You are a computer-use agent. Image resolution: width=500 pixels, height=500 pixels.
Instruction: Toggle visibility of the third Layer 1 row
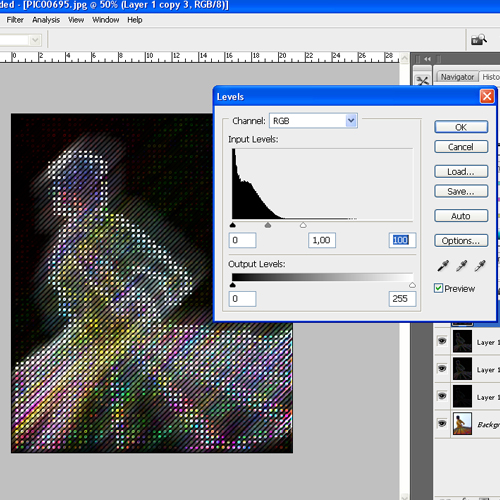coord(442,396)
